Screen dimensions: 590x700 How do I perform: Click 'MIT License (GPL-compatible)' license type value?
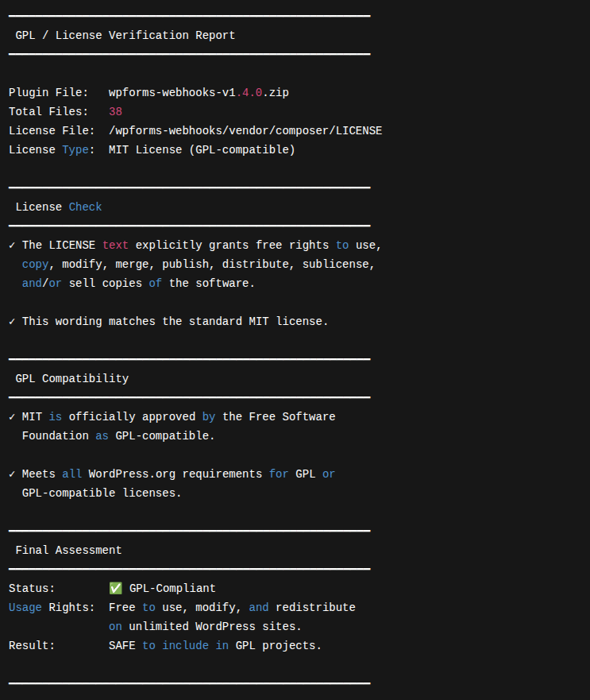202,150
